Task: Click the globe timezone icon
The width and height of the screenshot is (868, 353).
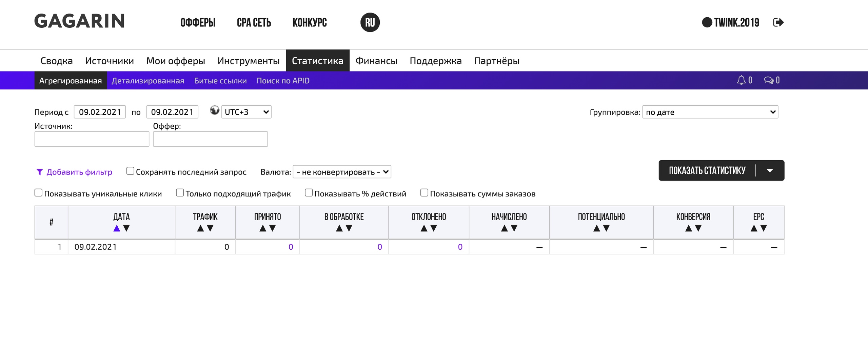Action: tap(214, 110)
